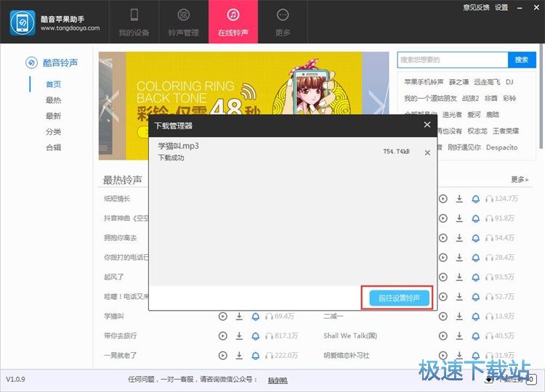Click bell icon in the 54.4万 row
Image resolution: width=545 pixels, height=392 pixels.
click(x=475, y=238)
